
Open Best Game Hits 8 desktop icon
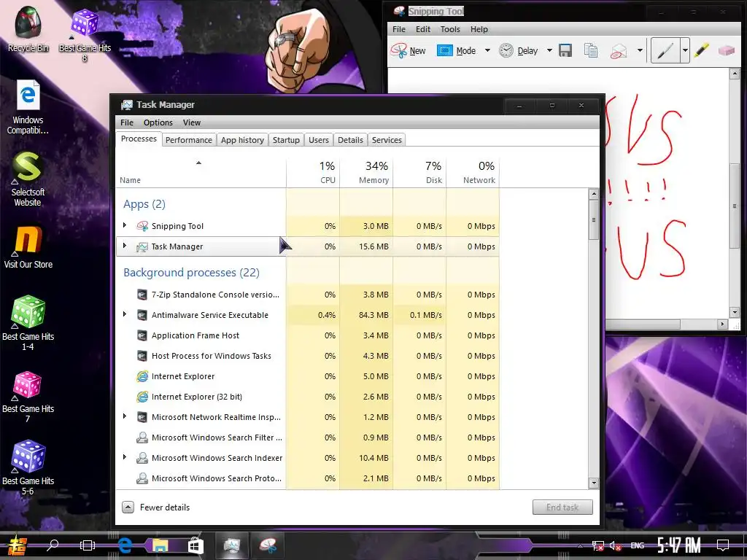(85, 36)
